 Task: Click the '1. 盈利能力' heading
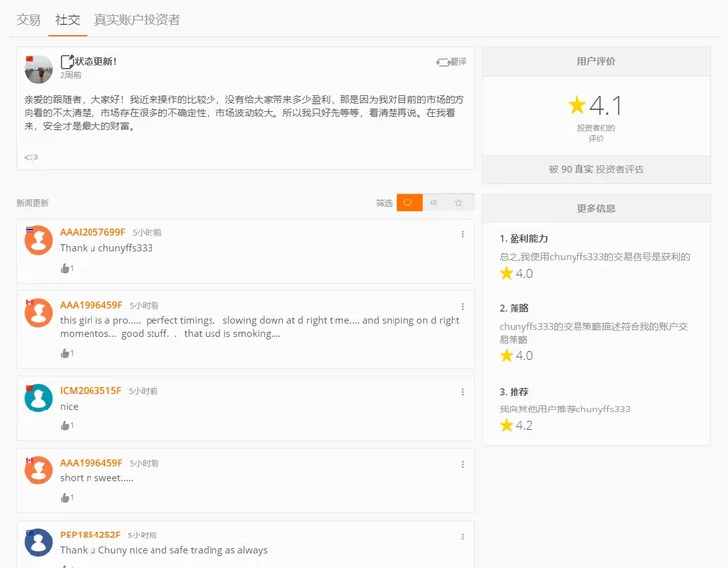tap(523, 239)
